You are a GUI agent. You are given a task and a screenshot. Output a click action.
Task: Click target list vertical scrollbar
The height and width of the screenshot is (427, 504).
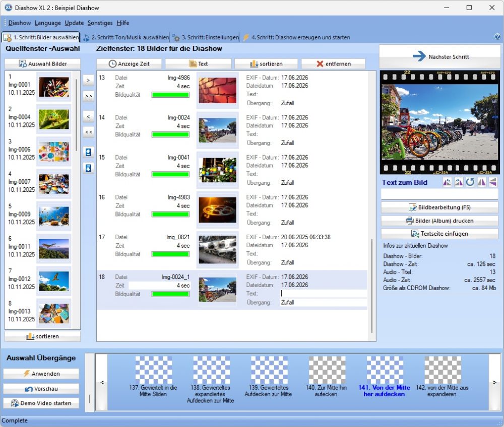tap(372, 286)
